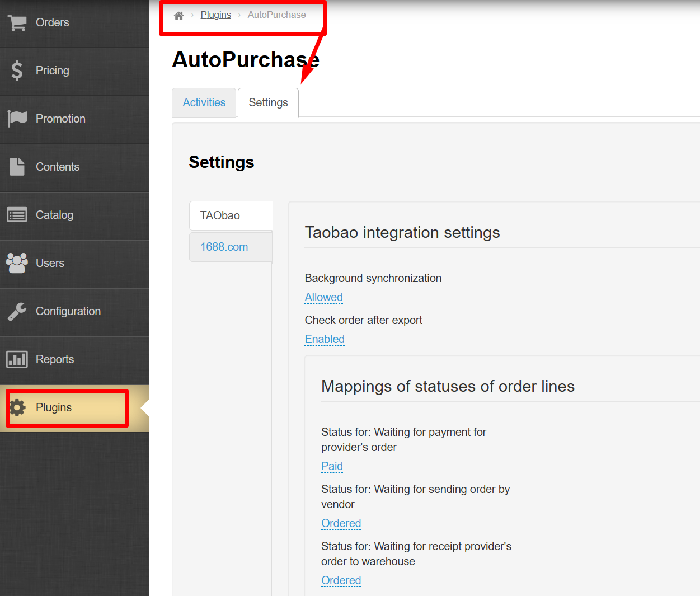Screen dimensions: 700x596
Task: Open the 1688.com settings section
Action: point(224,247)
